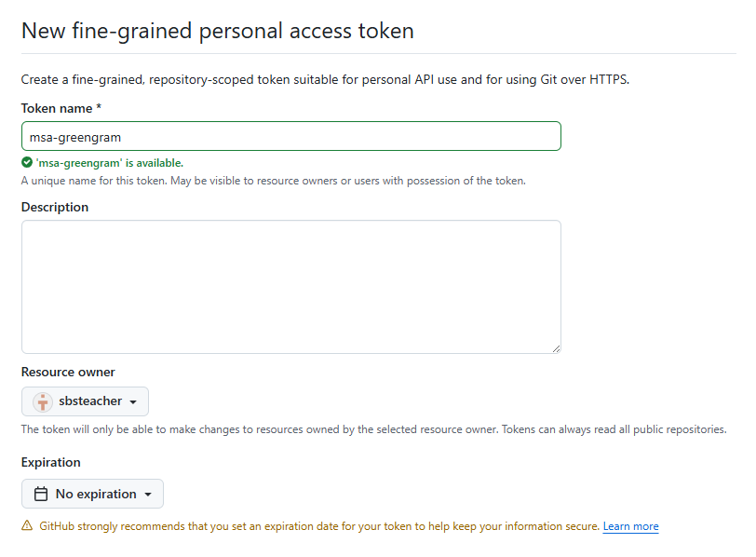Image resolution: width=756 pixels, height=557 pixels.
Task: Click the caret arrow beside No expiration
Action: point(148,495)
